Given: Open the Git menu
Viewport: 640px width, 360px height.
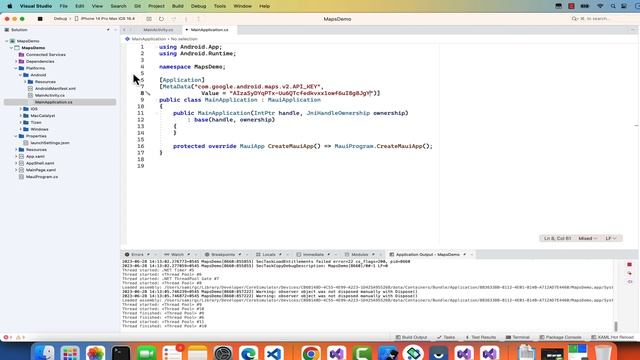Looking at the screenshot, I should pyautogui.click(x=138, y=6).
